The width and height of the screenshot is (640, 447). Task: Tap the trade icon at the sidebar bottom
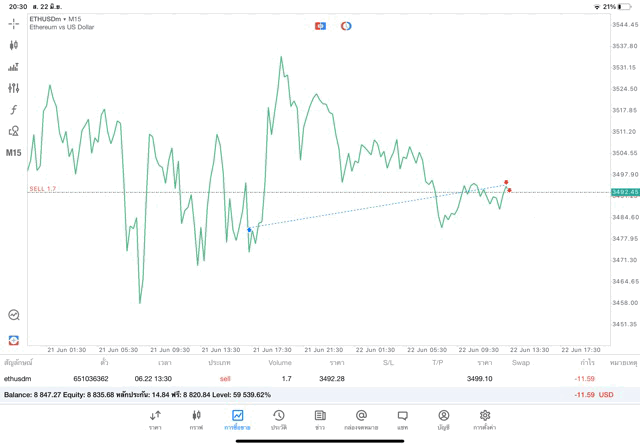click(x=14, y=340)
